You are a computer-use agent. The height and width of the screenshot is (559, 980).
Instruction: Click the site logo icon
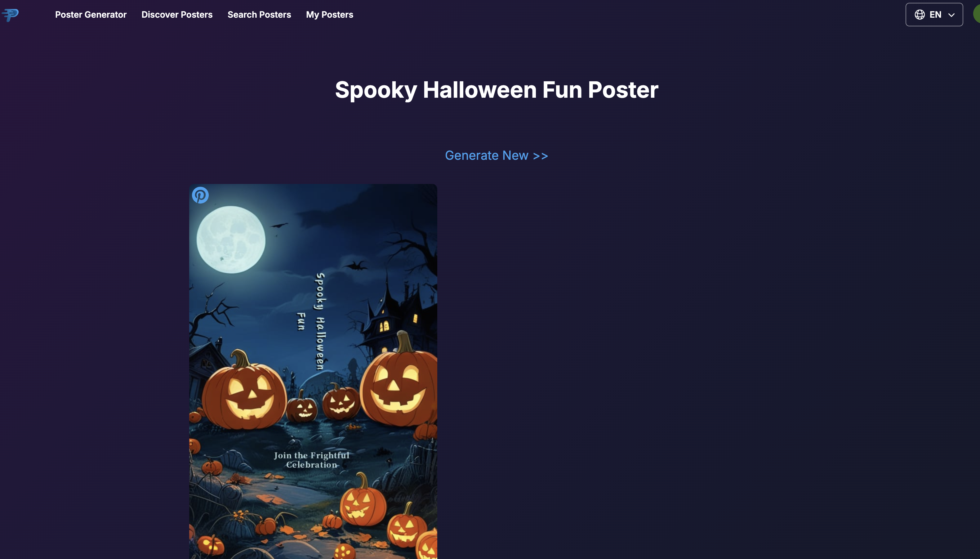coord(10,15)
